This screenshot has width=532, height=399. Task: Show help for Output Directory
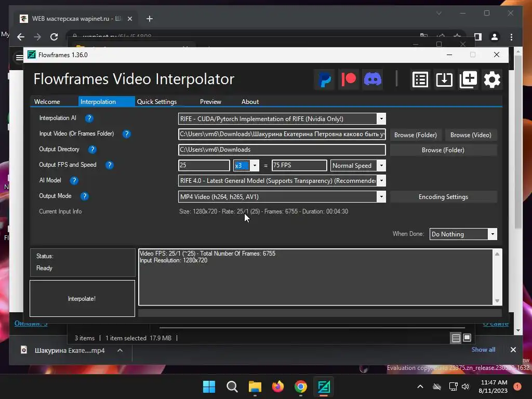point(92,150)
